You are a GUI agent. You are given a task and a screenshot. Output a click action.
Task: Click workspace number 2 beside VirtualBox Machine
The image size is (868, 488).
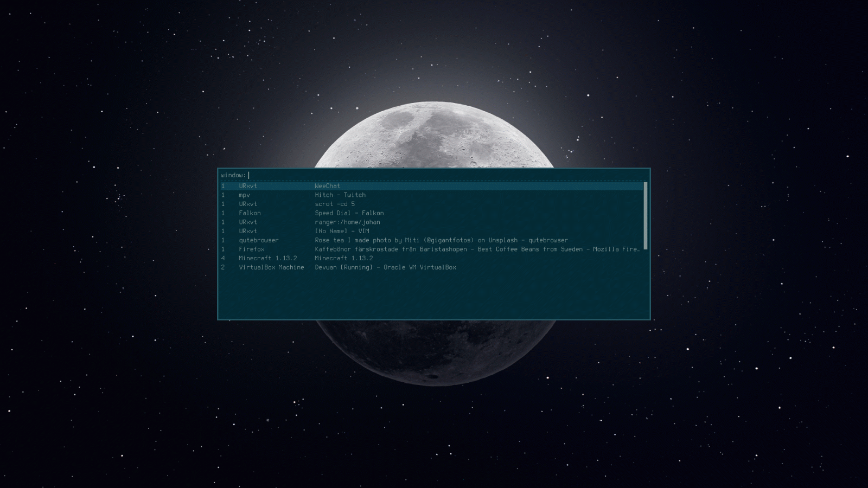tap(223, 267)
